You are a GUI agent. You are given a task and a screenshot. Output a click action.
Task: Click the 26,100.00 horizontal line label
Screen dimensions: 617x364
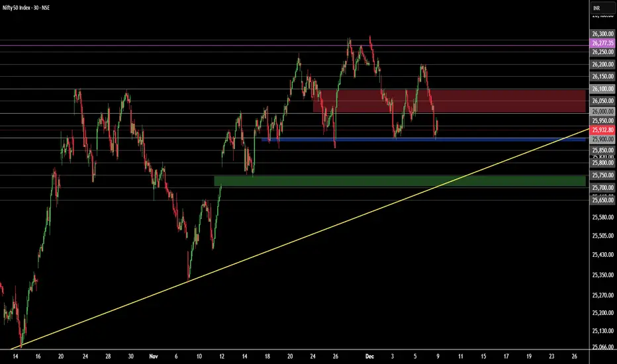tap(602, 89)
